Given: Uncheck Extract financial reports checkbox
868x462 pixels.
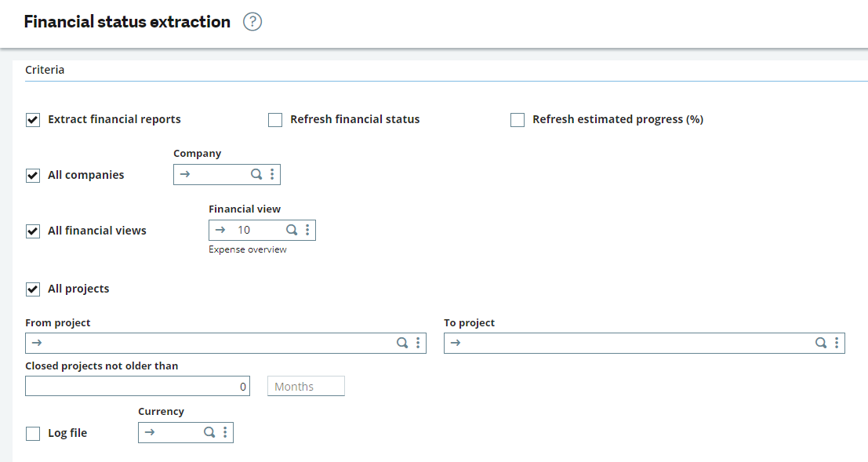Looking at the screenshot, I should (x=33, y=120).
